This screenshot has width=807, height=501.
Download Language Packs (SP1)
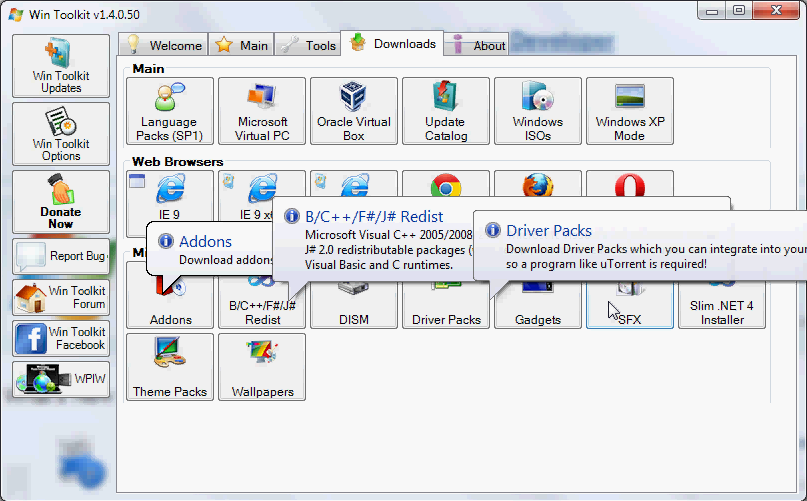click(170, 111)
